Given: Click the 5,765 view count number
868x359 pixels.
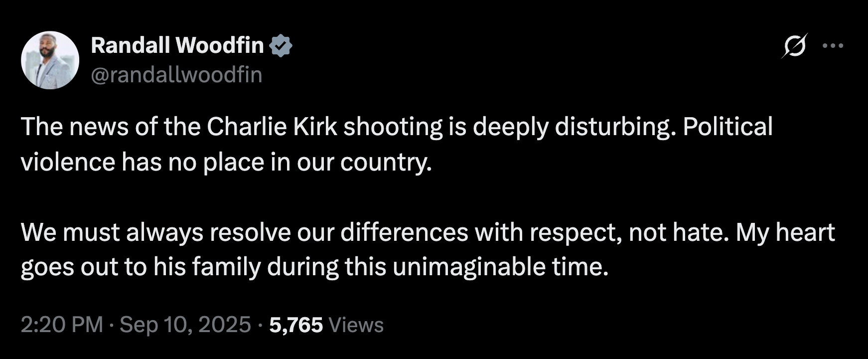Looking at the screenshot, I should point(296,325).
